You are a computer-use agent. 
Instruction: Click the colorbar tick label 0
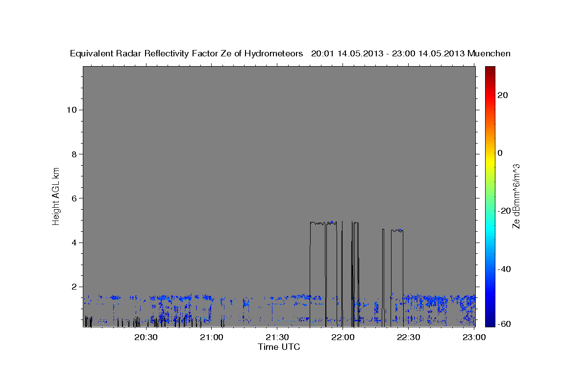pyautogui.click(x=500, y=153)
